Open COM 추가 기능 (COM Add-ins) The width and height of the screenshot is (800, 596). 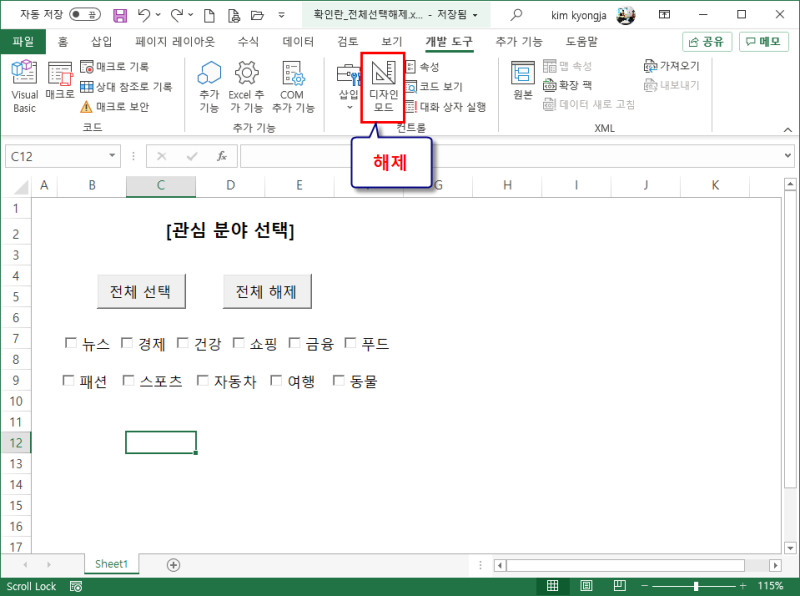pos(294,85)
